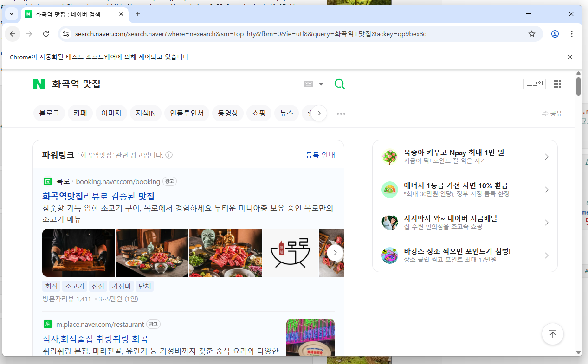Select the 뉴스 tab
Viewport: 588px width, 364px height.
(287, 113)
